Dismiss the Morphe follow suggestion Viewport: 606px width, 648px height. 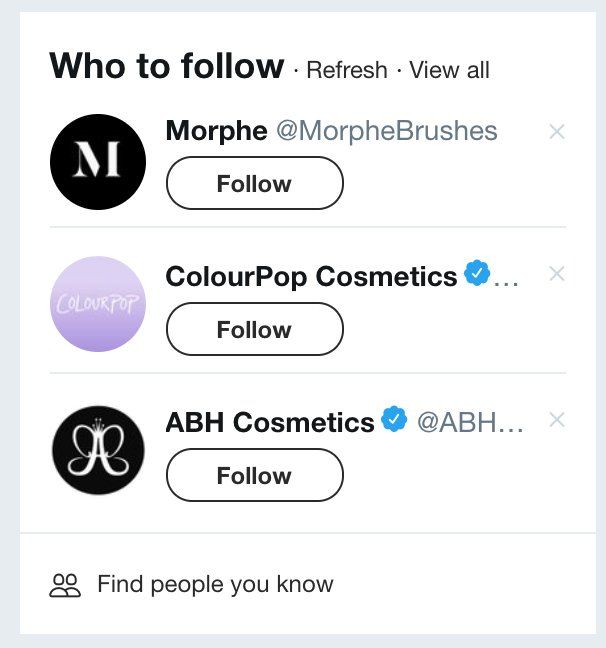[557, 131]
